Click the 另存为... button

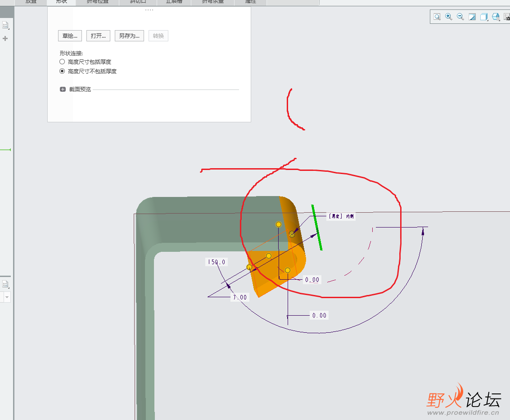point(129,36)
